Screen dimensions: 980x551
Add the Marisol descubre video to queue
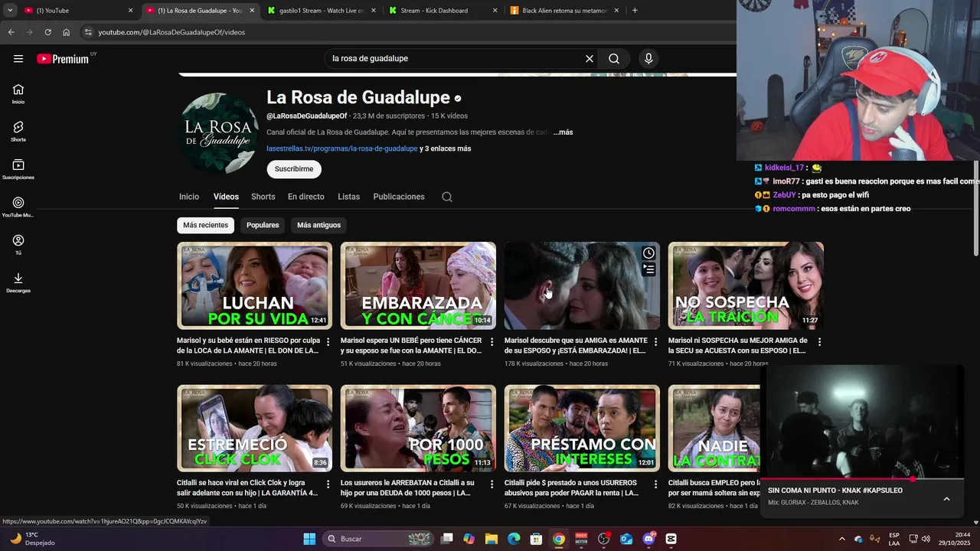point(648,269)
